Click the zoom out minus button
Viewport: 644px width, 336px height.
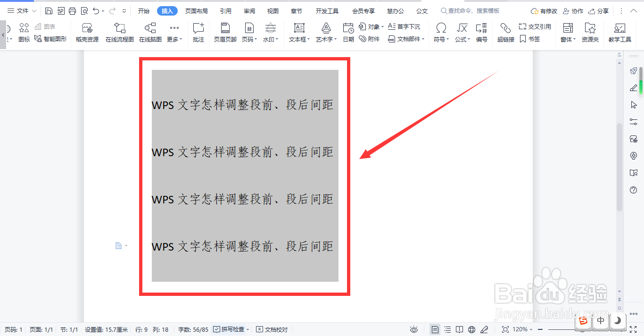click(x=541, y=329)
